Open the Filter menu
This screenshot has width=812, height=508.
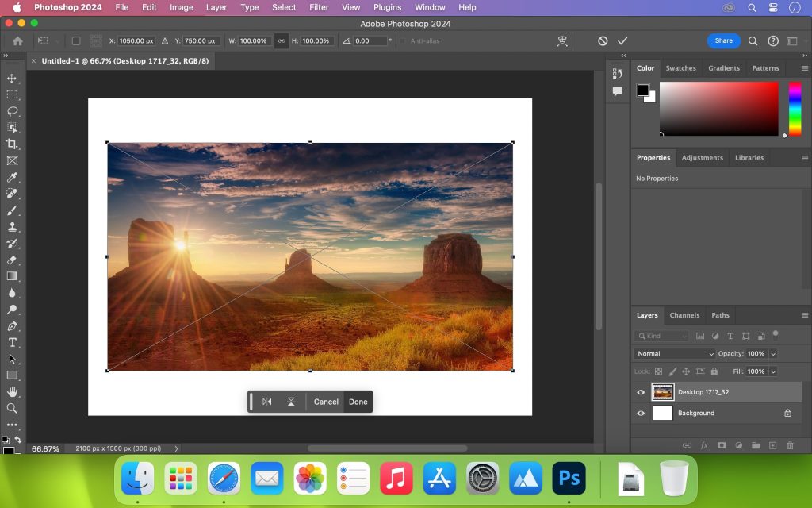click(x=319, y=7)
